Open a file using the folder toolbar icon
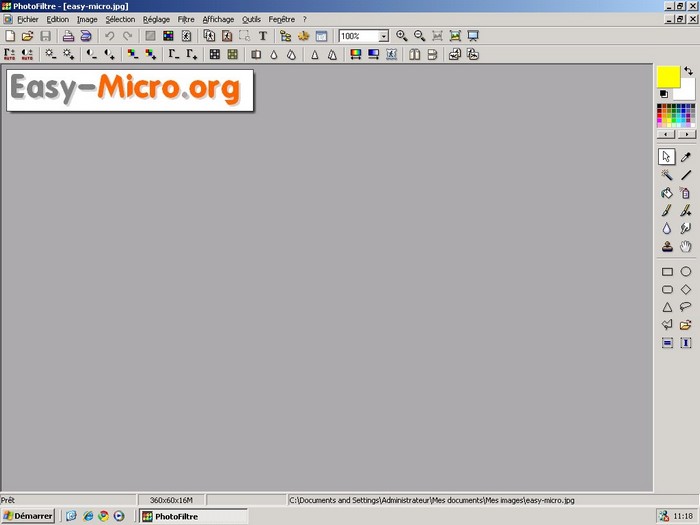This screenshot has width=700, height=525. [28, 36]
